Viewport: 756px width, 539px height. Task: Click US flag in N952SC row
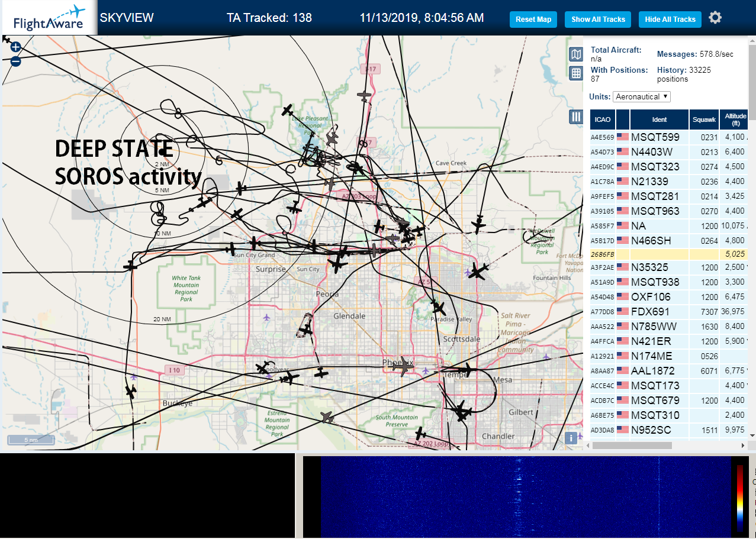tap(623, 430)
